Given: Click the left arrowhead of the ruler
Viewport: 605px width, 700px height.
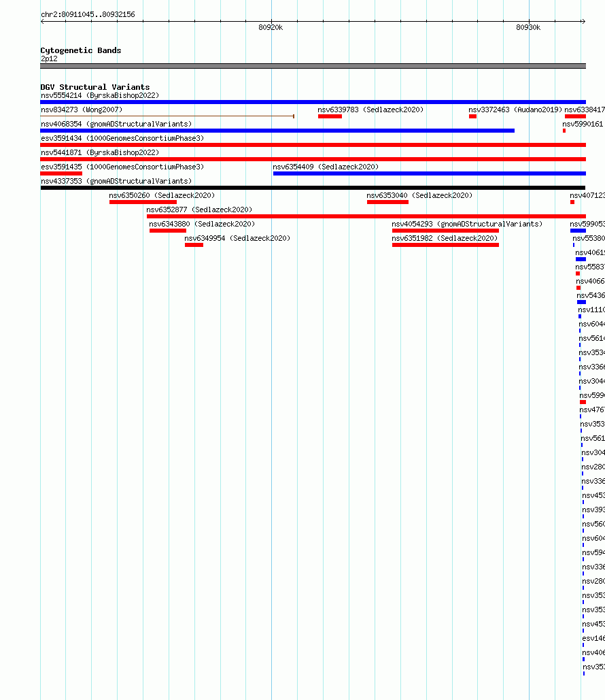Looking at the screenshot, I should [42, 22].
